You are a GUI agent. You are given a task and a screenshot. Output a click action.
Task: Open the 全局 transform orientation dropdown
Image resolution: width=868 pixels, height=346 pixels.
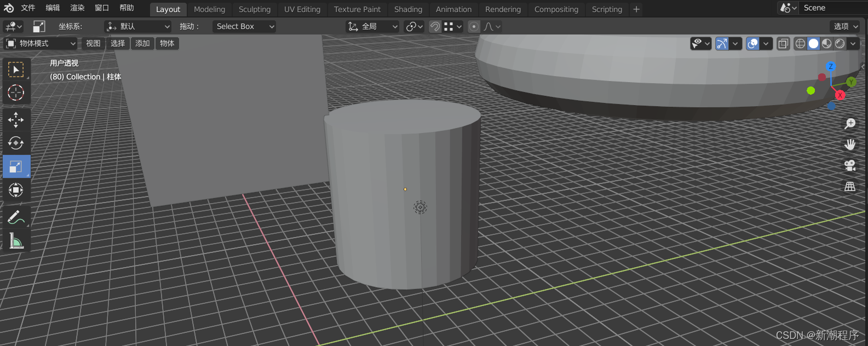(x=372, y=26)
